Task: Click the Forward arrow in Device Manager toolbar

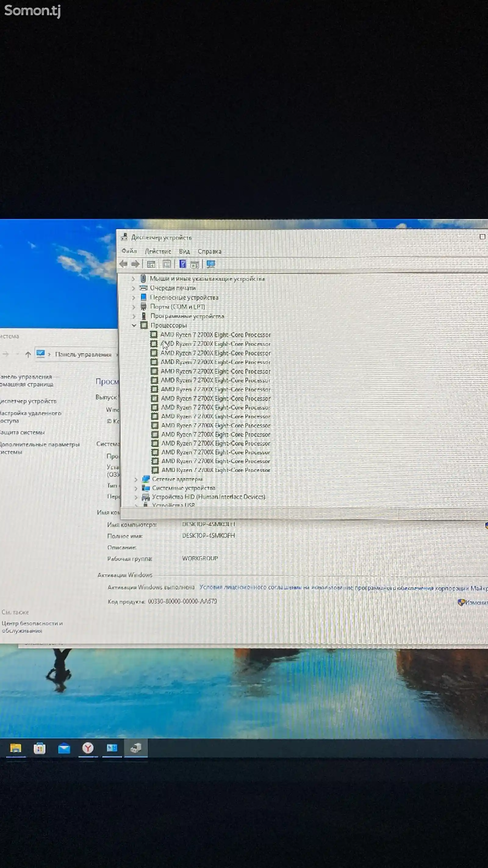Action: (x=135, y=264)
